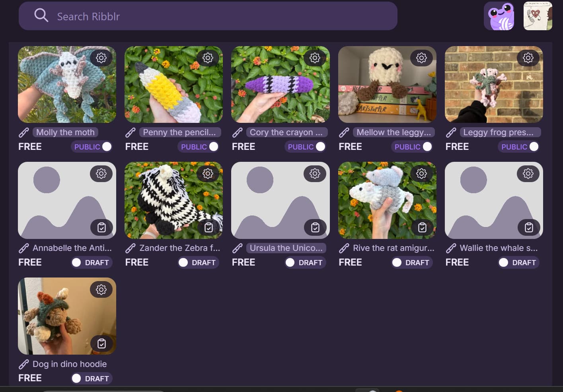Focus the Search Ribblr field
The width and height of the screenshot is (563, 392).
(208, 16)
